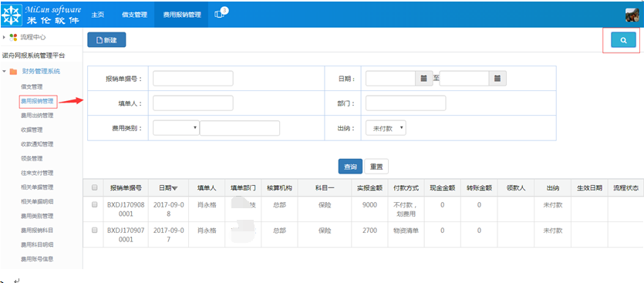Click the 重置 button
Image resolution: width=644 pixels, height=283 pixels.
pos(376,167)
